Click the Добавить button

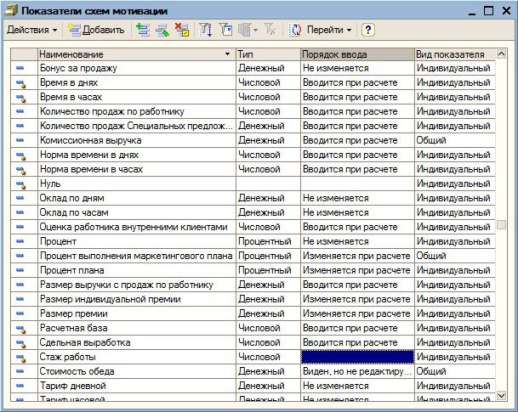96,30
